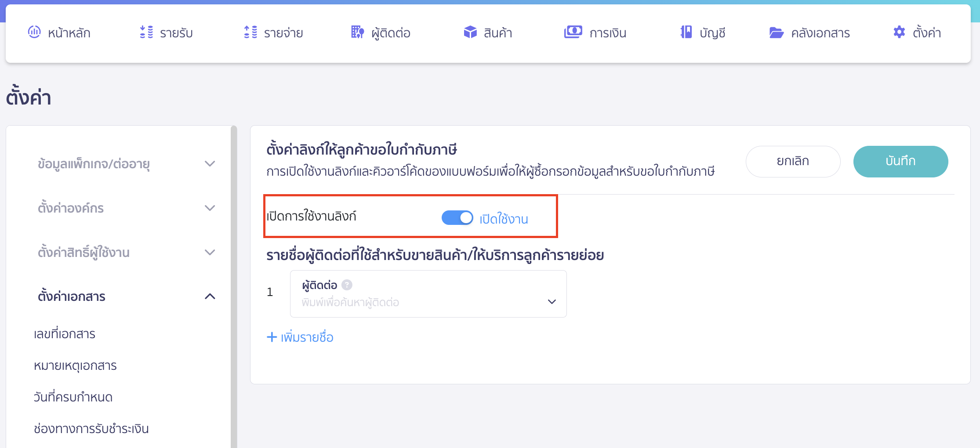The image size is (980, 448).
Task: Click the ตั้งค่า settings gear icon
Action: click(x=899, y=32)
